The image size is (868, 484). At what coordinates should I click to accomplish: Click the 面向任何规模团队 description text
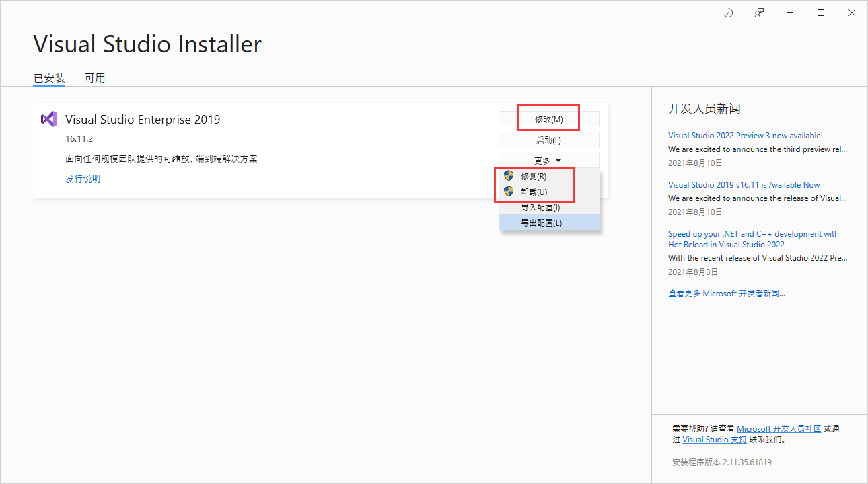click(x=161, y=159)
